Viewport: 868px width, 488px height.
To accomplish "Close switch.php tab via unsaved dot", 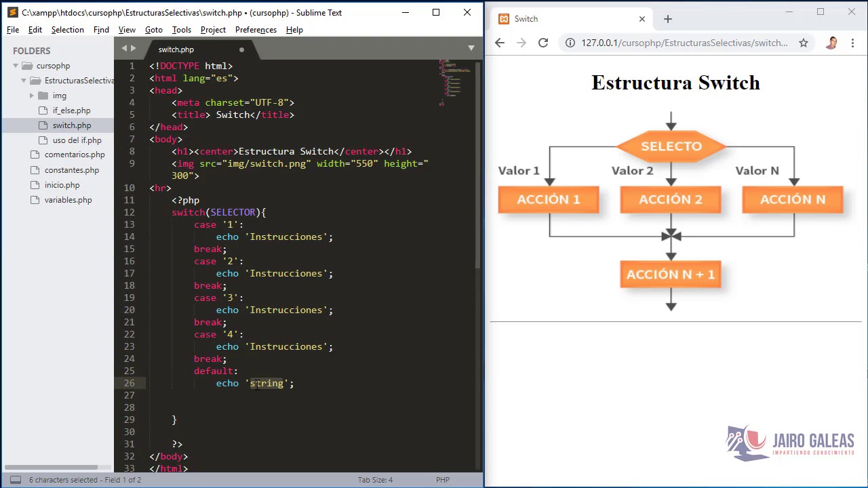I will click(241, 49).
